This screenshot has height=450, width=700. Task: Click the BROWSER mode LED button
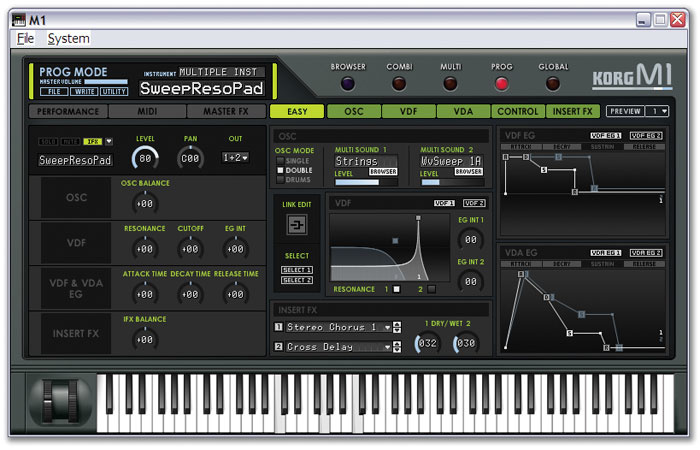click(348, 83)
